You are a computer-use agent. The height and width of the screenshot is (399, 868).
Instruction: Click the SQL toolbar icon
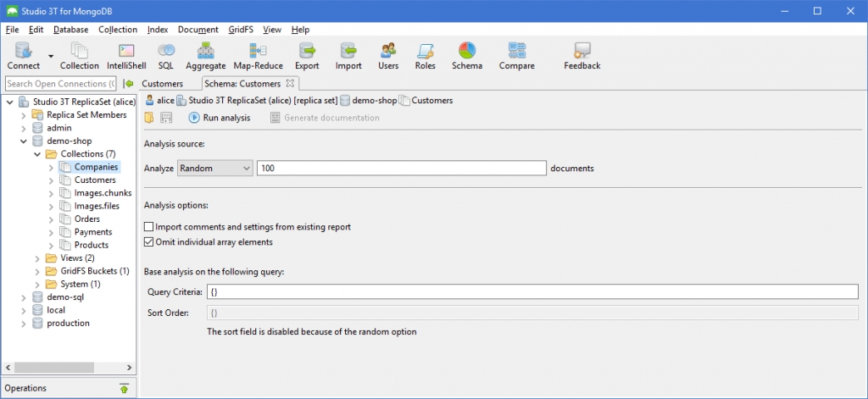coord(166,57)
